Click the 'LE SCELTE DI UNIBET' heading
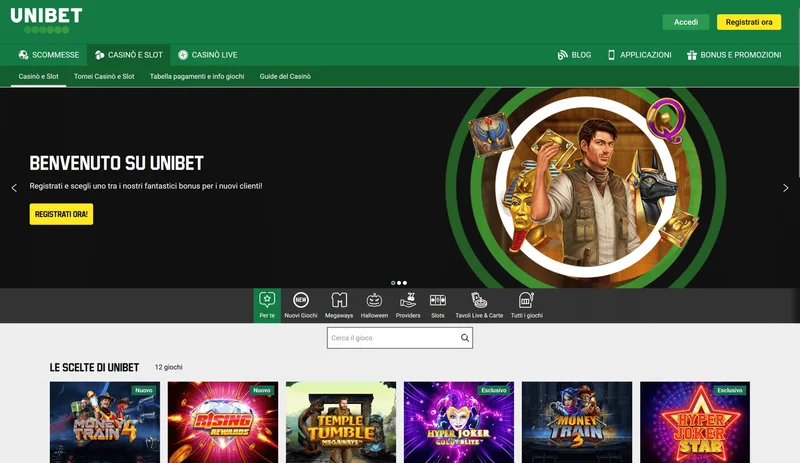This screenshot has height=463, width=800. (94, 368)
